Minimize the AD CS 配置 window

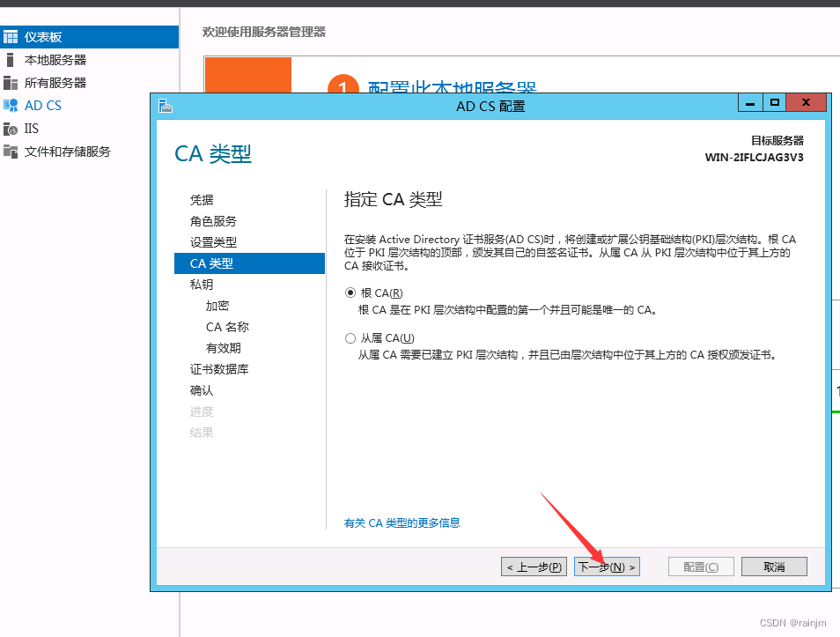click(750, 102)
